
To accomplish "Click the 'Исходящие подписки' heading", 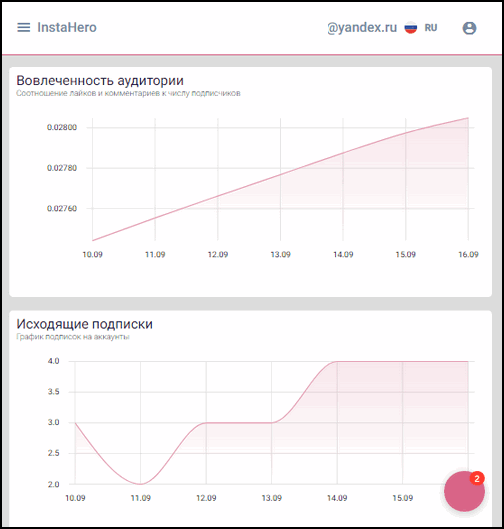I will pos(84,324).
